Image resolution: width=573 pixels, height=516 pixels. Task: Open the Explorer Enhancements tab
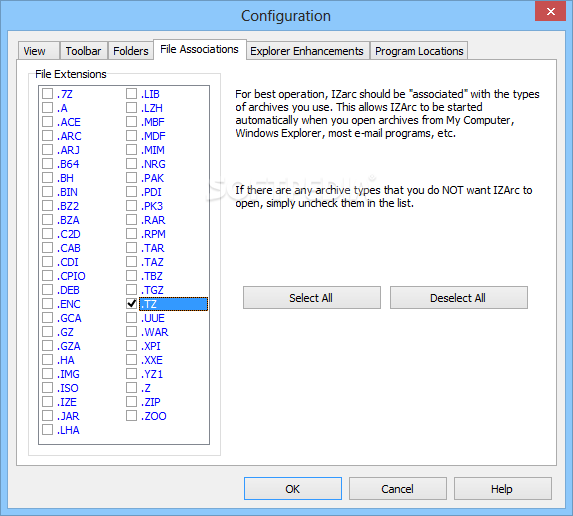coord(307,51)
